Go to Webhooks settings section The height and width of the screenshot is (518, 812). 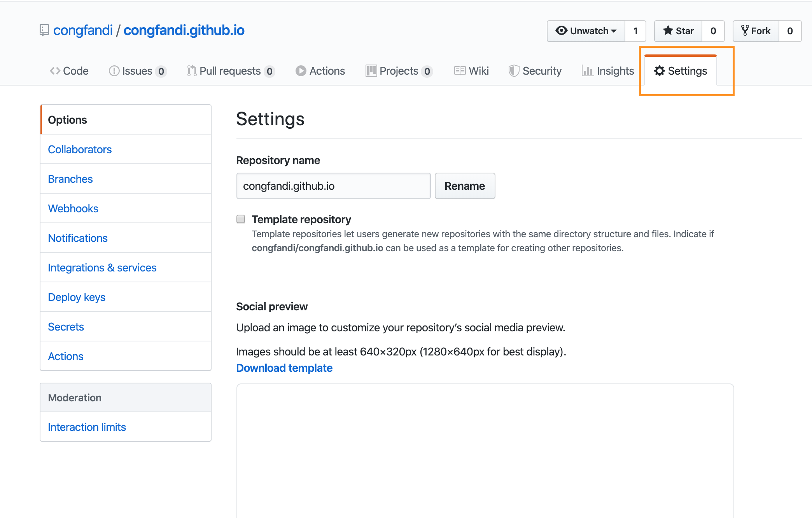pos(73,208)
